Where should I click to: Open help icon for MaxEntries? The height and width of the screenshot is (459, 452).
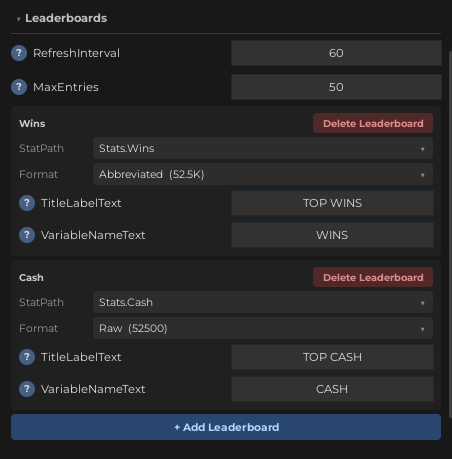[19, 87]
